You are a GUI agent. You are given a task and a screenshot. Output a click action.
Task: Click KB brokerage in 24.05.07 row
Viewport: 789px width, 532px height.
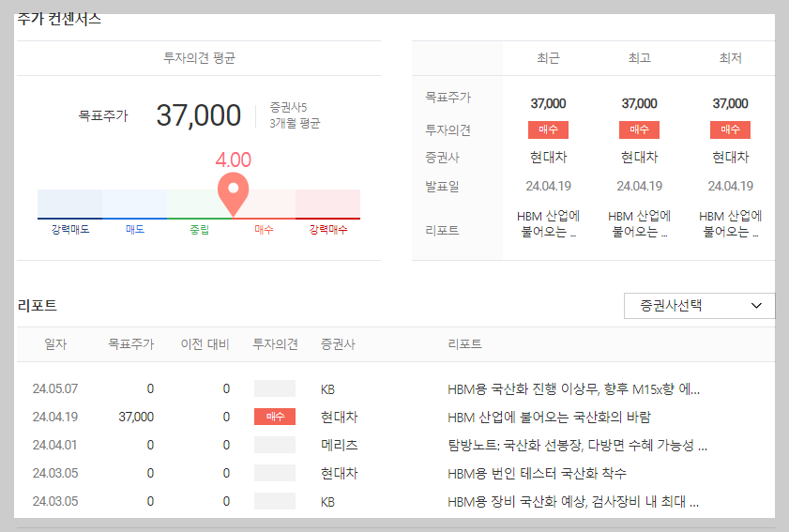pos(327,389)
